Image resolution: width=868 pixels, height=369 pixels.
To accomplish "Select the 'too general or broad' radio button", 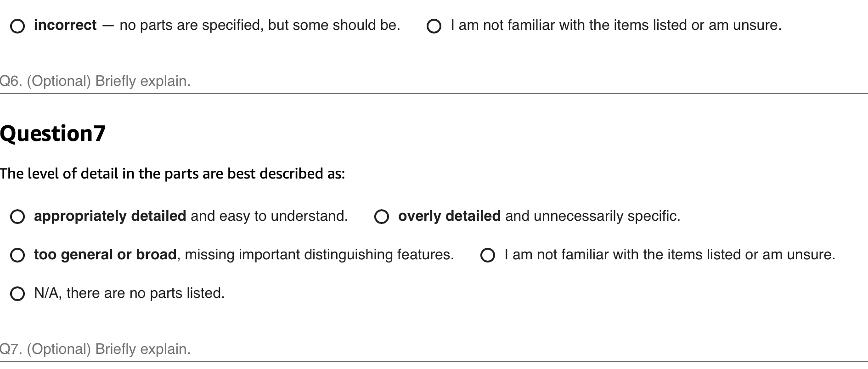I will point(17,255).
